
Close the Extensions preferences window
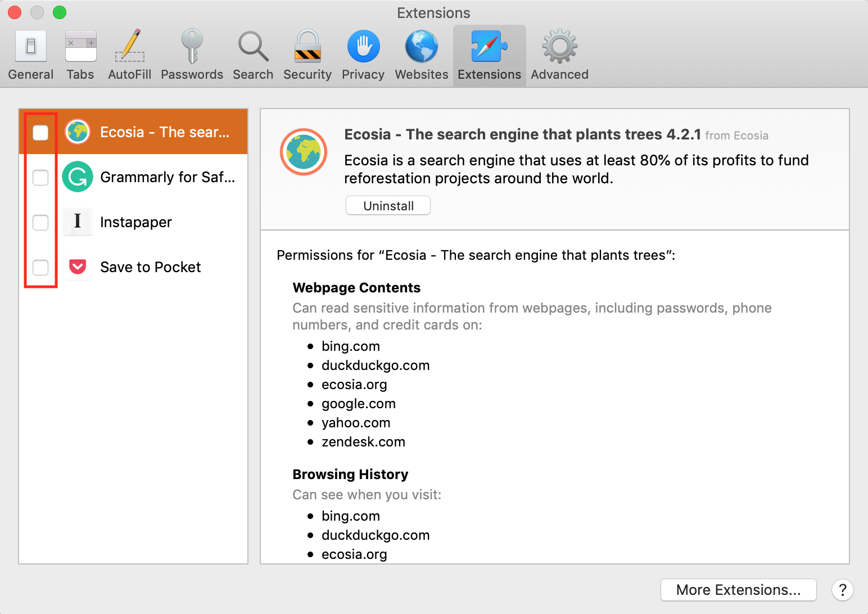tap(15, 12)
